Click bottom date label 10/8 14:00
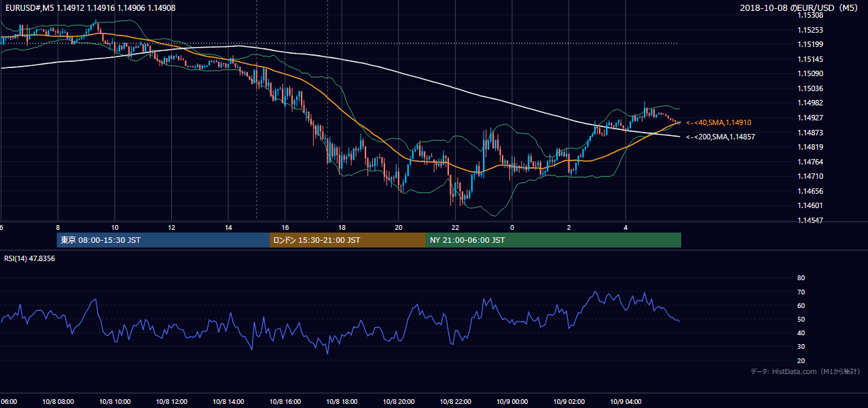 point(228,401)
